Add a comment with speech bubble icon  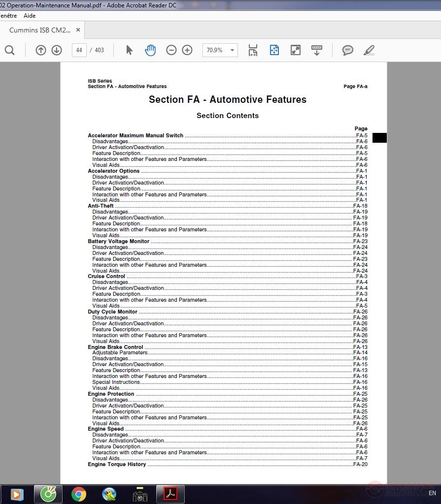(x=348, y=50)
